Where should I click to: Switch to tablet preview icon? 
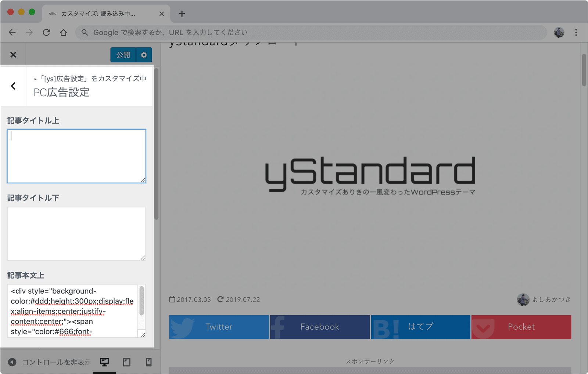pos(126,362)
